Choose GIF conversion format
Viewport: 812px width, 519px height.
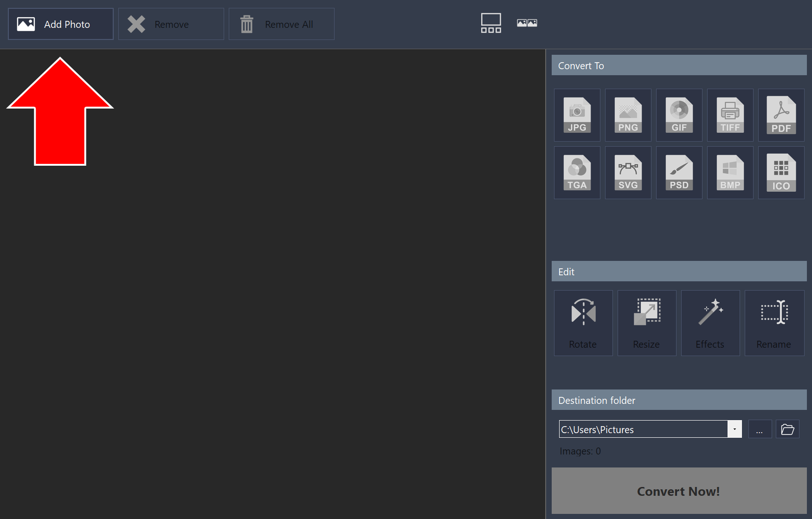pyautogui.click(x=679, y=115)
